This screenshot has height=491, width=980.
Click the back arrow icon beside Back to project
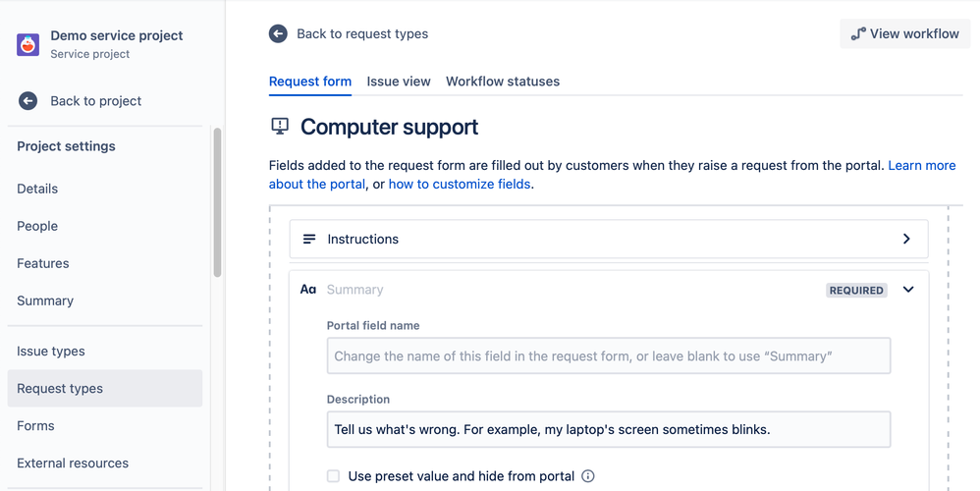[28, 101]
